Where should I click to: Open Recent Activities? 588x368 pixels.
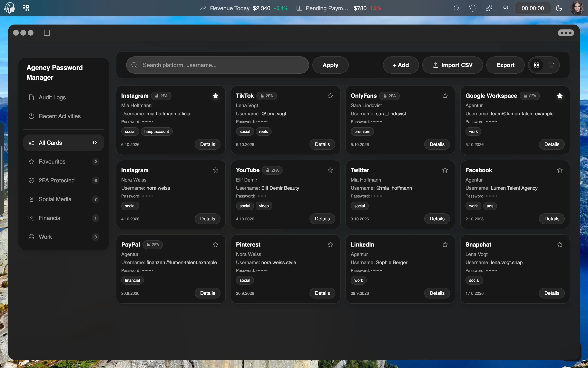pos(64,116)
